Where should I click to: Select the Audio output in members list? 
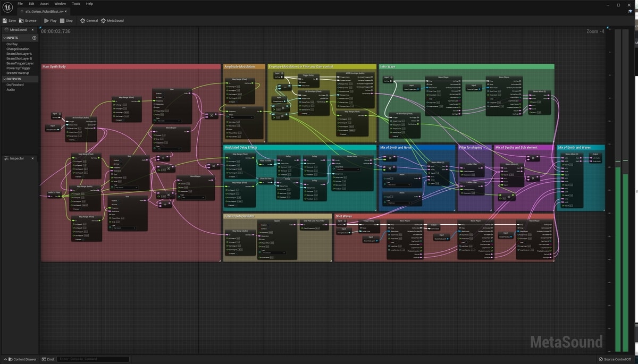pyautogui.click(x=11, y=90)
